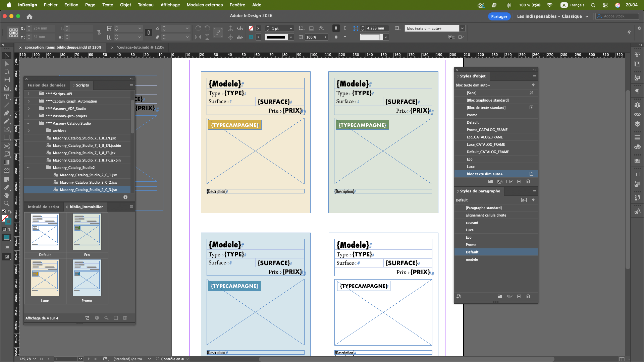
Task: Select the Type tool
Action: (6, 97)
